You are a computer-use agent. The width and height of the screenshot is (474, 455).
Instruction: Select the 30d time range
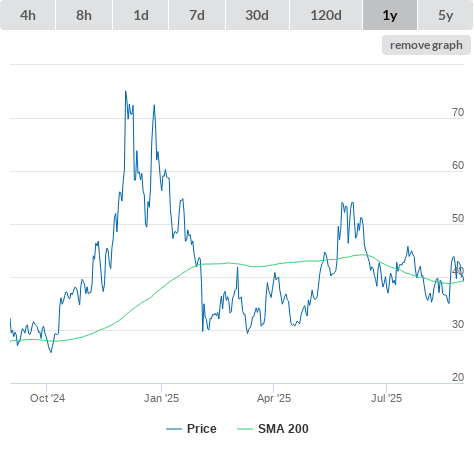[x=257, y=15]
